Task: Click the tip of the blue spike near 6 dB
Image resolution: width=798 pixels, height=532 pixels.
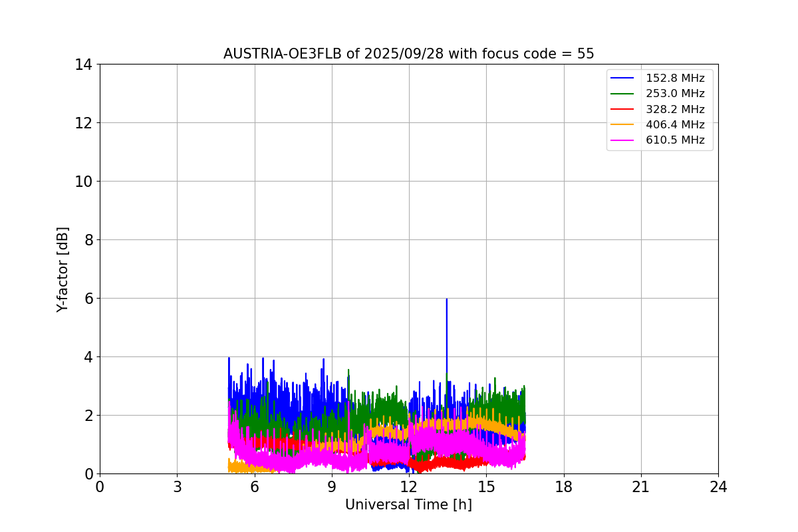Action: pyautogui.click(x=446, y=299)
